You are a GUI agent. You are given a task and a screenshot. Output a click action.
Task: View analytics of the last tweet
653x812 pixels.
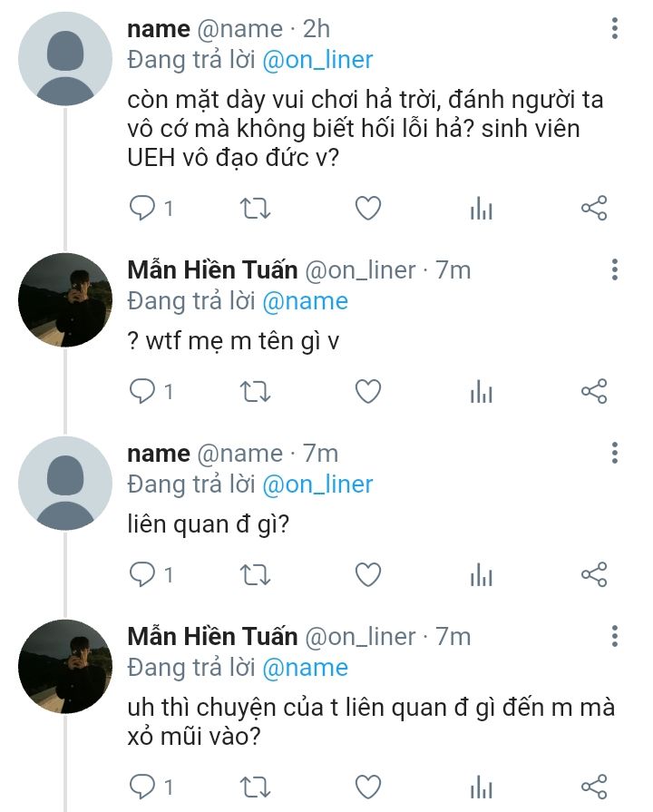point(481,786)
